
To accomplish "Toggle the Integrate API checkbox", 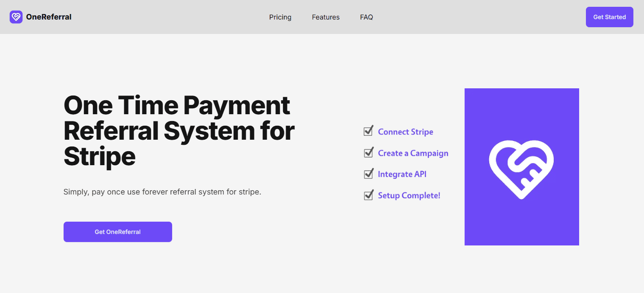I will tap(368, 173).
